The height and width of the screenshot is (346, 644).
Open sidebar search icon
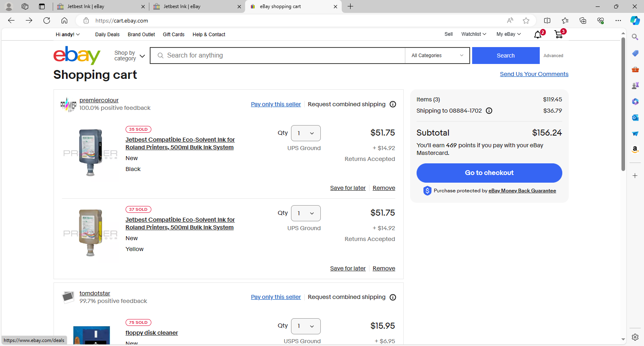(635, 37)
